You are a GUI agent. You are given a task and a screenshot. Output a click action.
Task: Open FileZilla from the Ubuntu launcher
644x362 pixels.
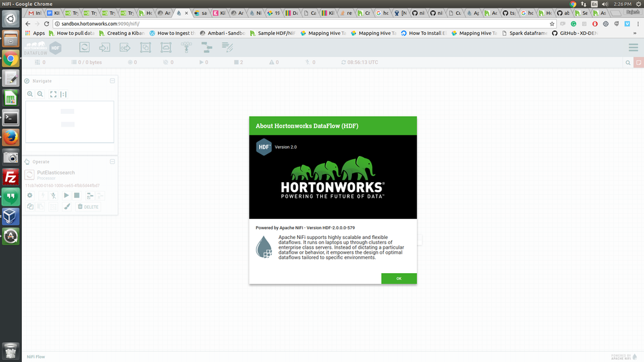pos(11,177)
